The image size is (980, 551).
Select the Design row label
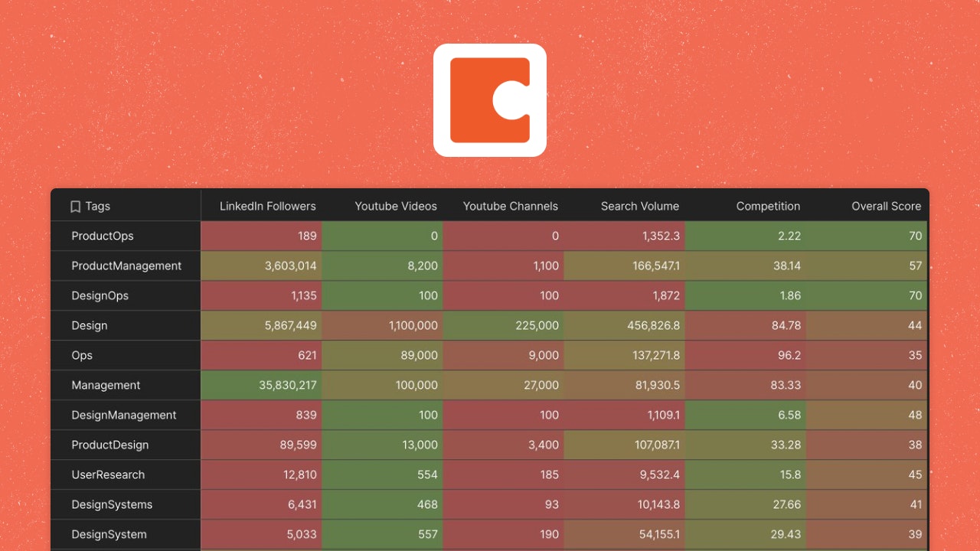pyautogui.click(x=90, y=325)
